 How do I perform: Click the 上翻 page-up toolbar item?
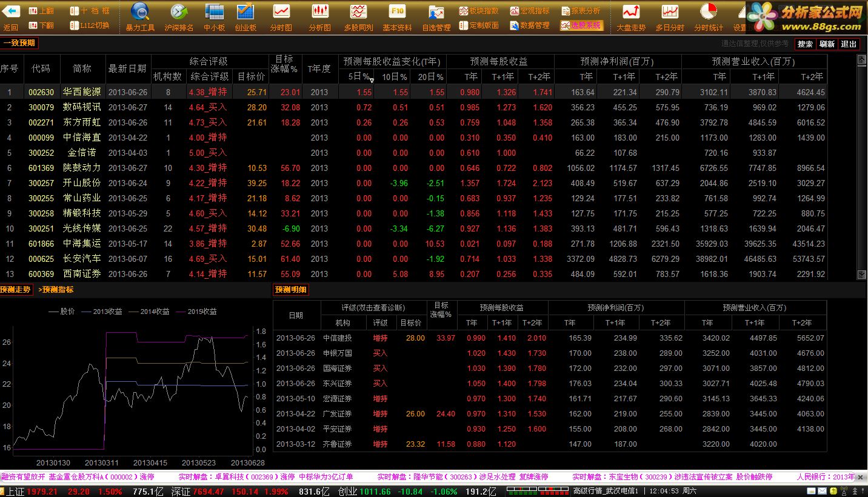[x=42, y=11]
